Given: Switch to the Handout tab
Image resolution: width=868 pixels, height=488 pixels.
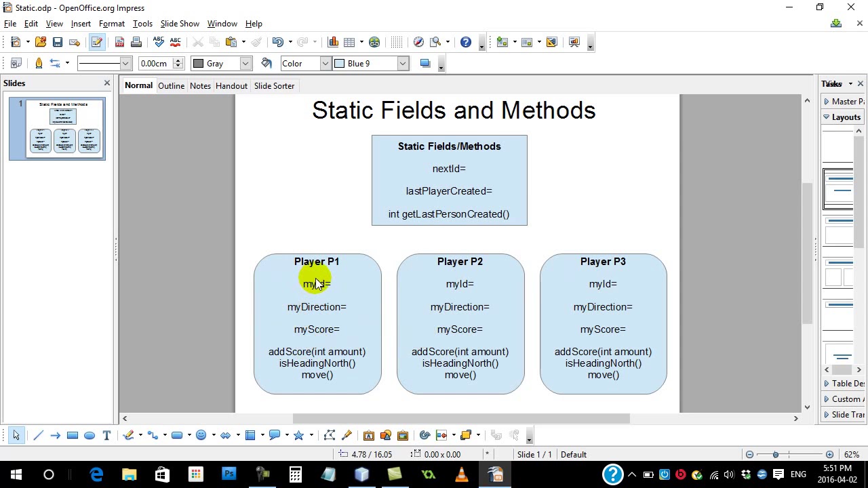Looking at the screenshot, I should tap(231, 86).
